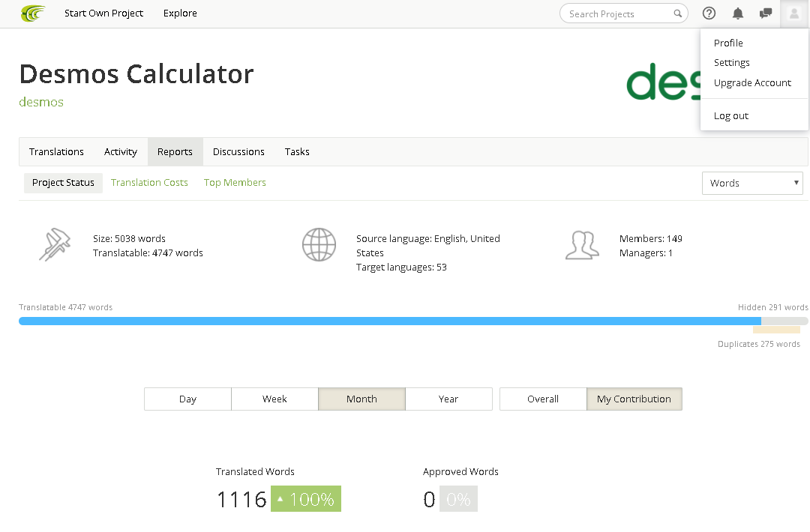Click the green 100% badge
This screenshot has width=810, height=532.
pos(306,499)
